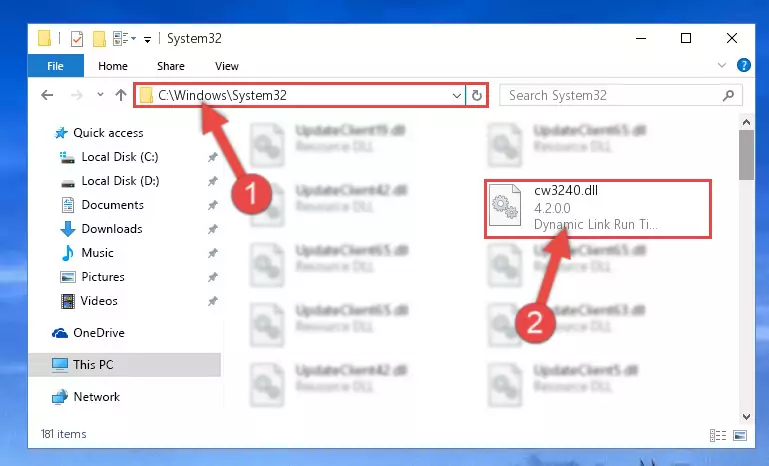Select Quick access in navigation pane
769x466 pixels.
pyautogui.click(x=99, y=133)
